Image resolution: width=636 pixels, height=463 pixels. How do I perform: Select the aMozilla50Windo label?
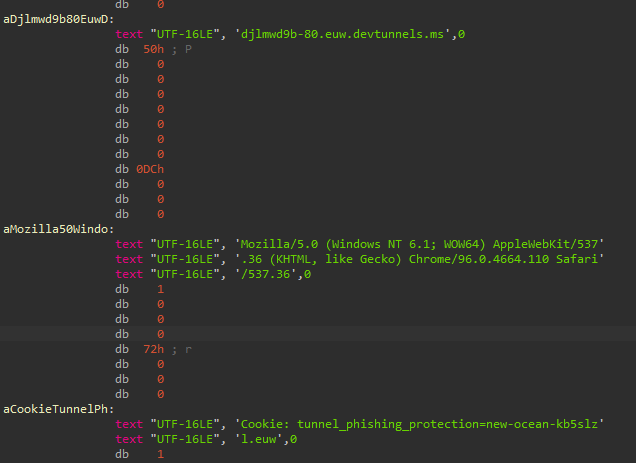coord(59,229)
